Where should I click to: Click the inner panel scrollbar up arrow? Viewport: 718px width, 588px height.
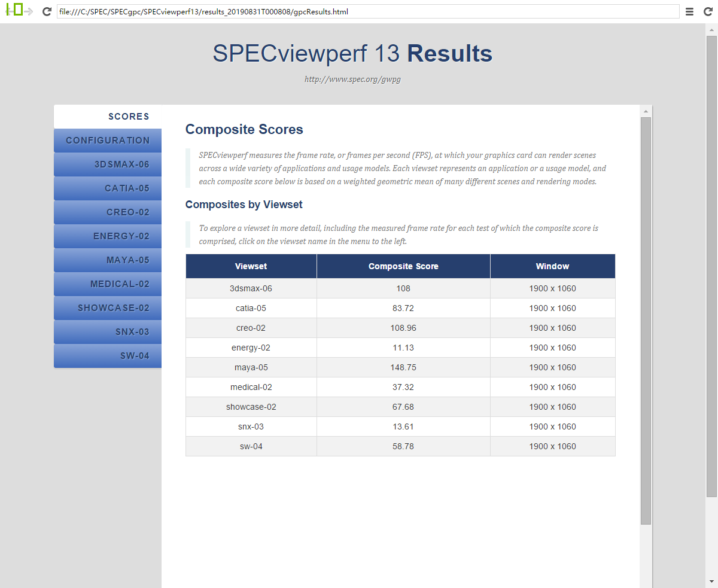coord(646,111)
